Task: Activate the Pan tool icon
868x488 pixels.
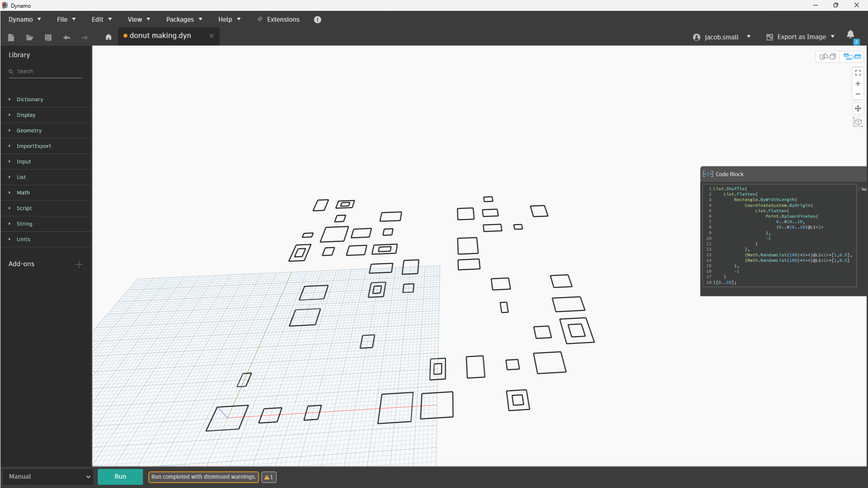Action: [858, 108]
